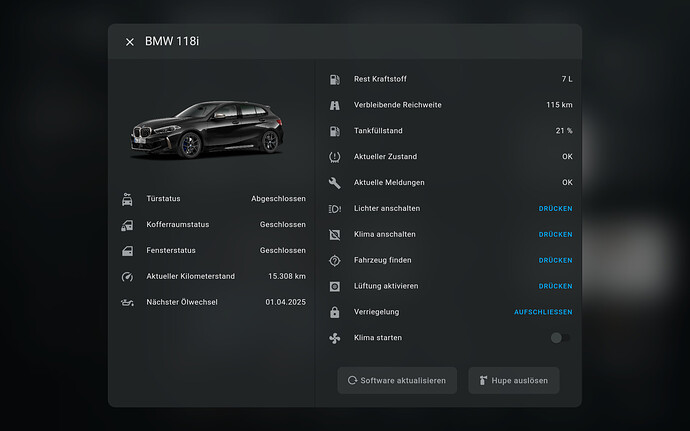Viewport: 690px width, 431px height.
Task: Click the fan icon for Klima starten
Action: click(x=334, y=338)
